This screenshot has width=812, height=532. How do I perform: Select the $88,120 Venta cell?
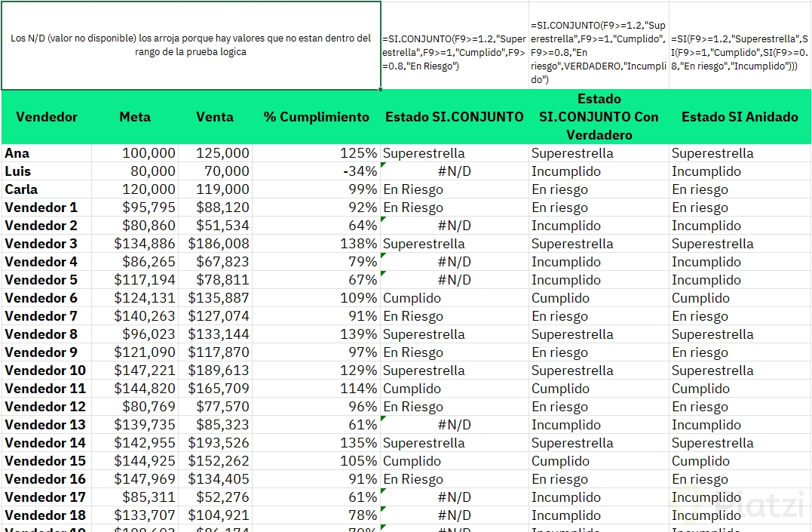point(215,208)
